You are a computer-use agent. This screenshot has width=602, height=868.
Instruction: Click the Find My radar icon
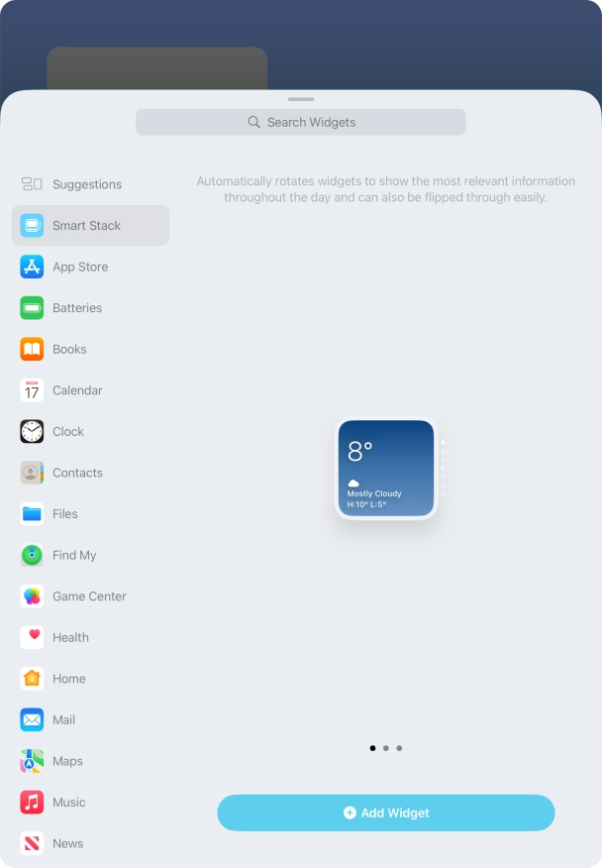pyautogui.click(x=32, y=555)
